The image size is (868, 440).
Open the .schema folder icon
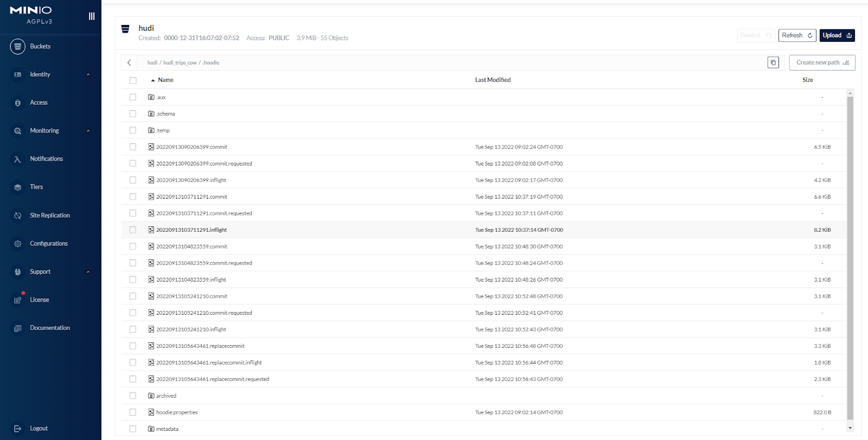tap(151, 114)
